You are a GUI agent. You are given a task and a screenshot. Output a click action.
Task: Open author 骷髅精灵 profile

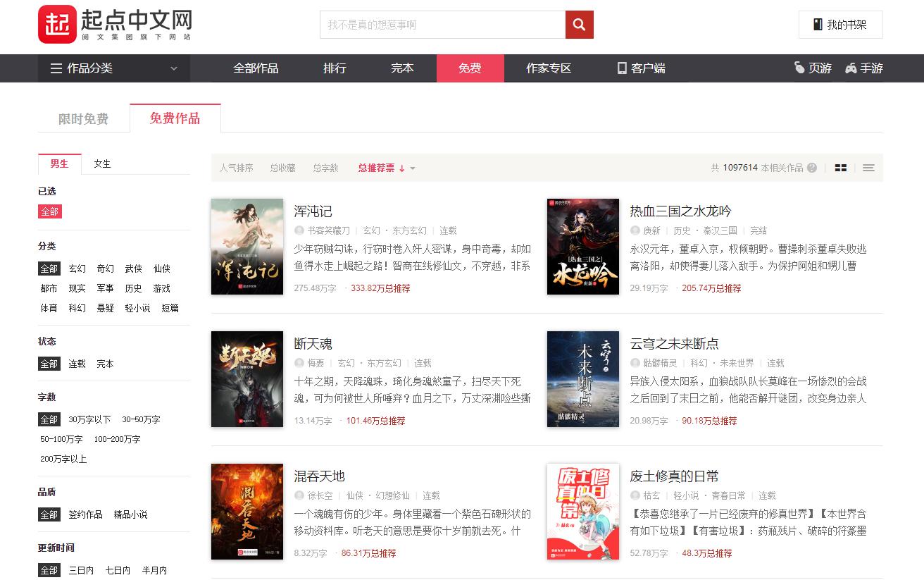[x=661, y=363]
